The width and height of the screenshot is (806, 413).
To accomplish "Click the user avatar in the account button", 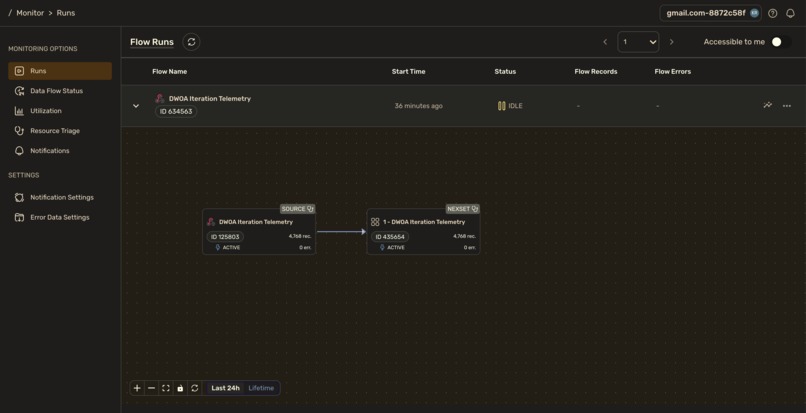I will click(x=754, y=13).
